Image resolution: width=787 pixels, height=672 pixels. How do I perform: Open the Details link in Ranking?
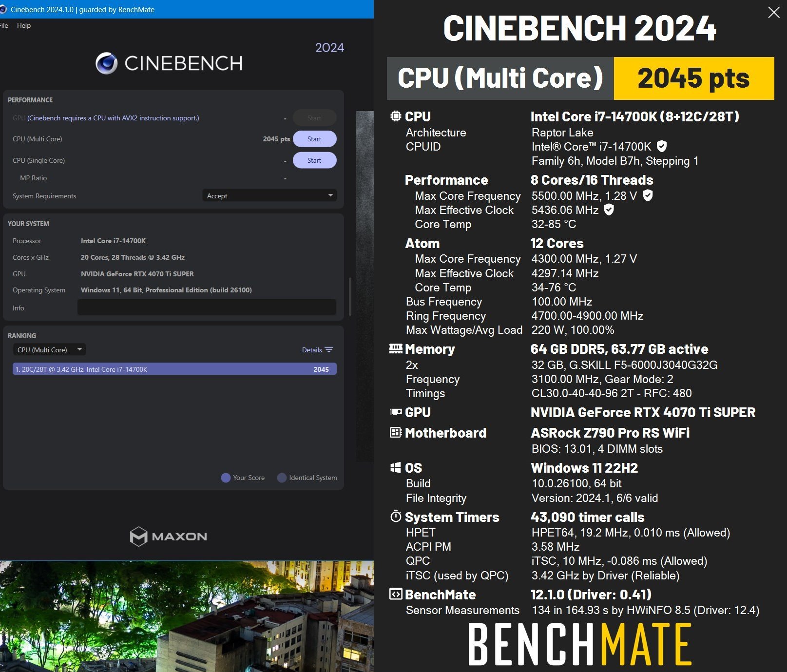(312, 350)
